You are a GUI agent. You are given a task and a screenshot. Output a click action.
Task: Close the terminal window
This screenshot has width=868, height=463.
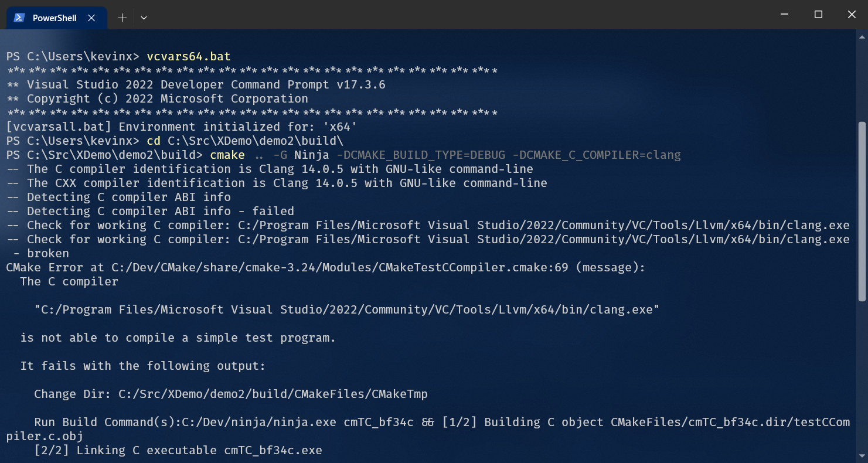(852, 15)
